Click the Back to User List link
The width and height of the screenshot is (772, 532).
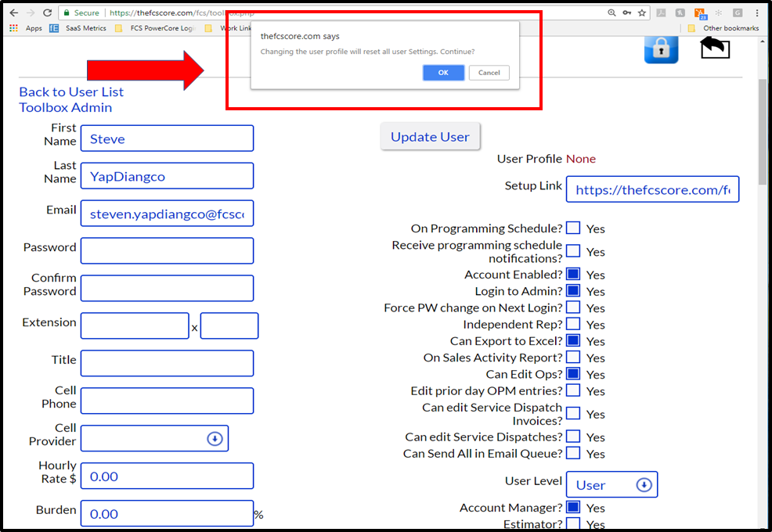tap(71, 92)
